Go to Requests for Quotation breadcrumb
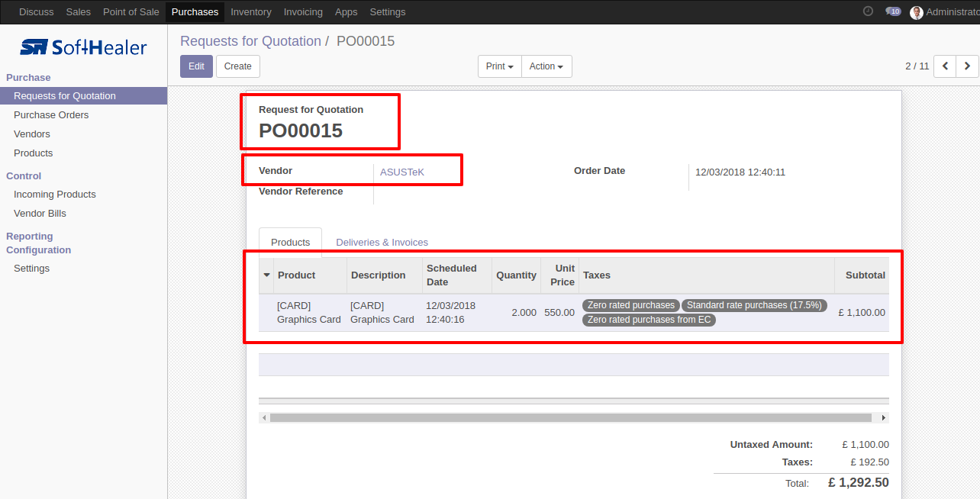The height and width of the screenshot is (499, 980). pos(250,41)
